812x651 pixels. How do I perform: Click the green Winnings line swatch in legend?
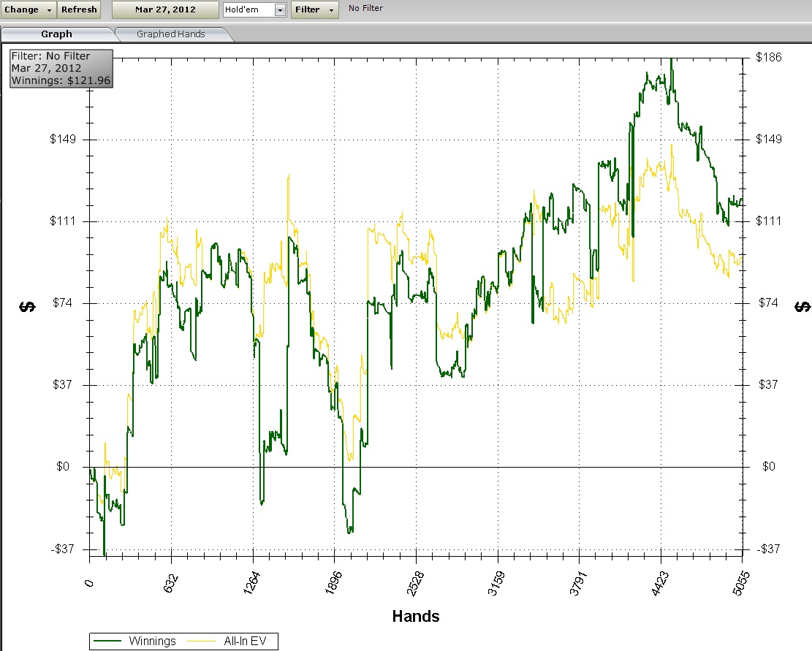pos(109,642)
